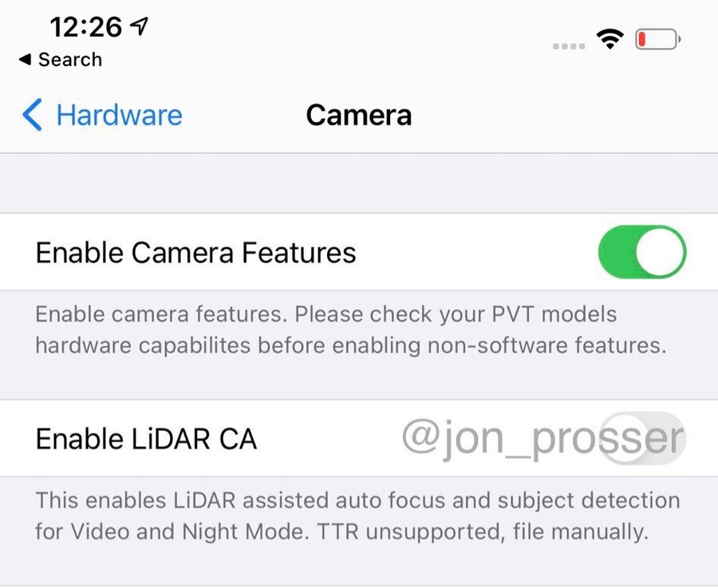Image resolution: width=718 pixels, height=588 pixels.
Task: Return to Search via status bar
Action: [61, 60]
